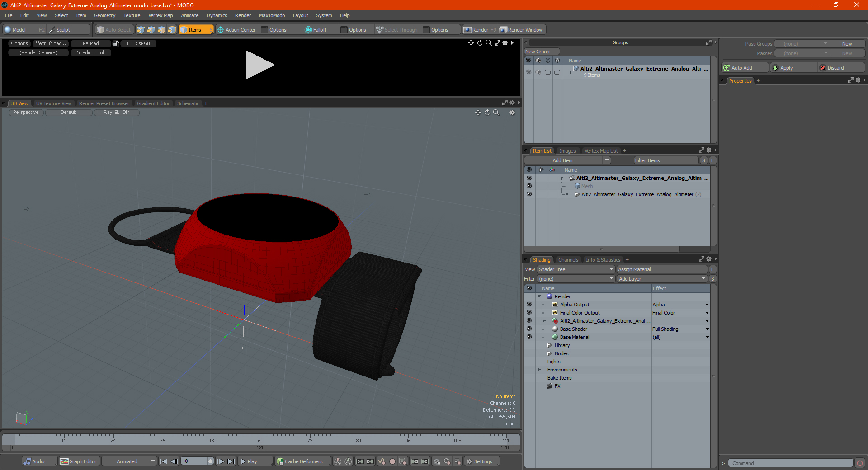The height and width of the screenshot is (470, 868).
Task: Click the Items mode button
Action: point(196,30)
